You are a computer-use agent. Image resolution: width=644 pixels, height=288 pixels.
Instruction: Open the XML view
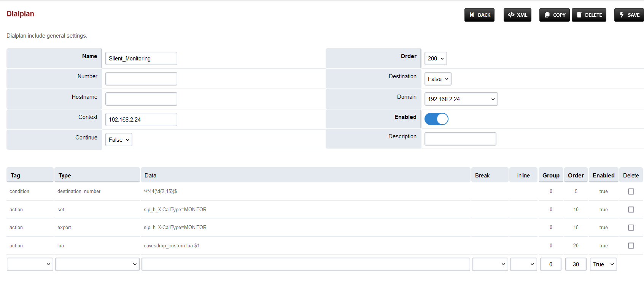[517, 15]
